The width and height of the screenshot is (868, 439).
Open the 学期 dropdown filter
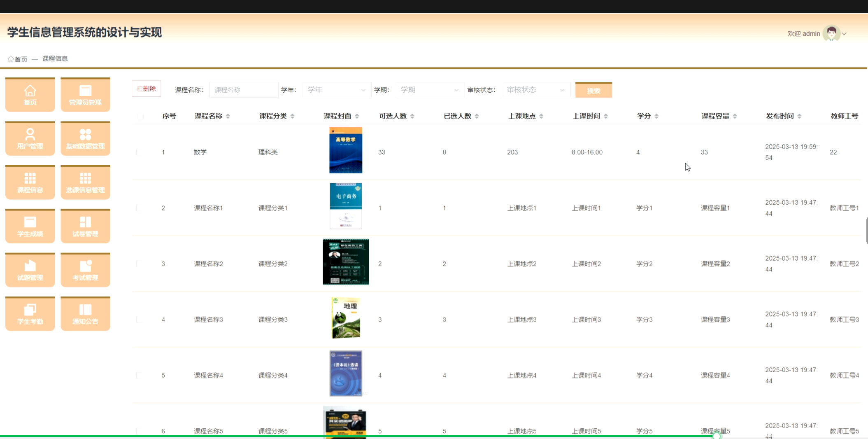point(429,90)
